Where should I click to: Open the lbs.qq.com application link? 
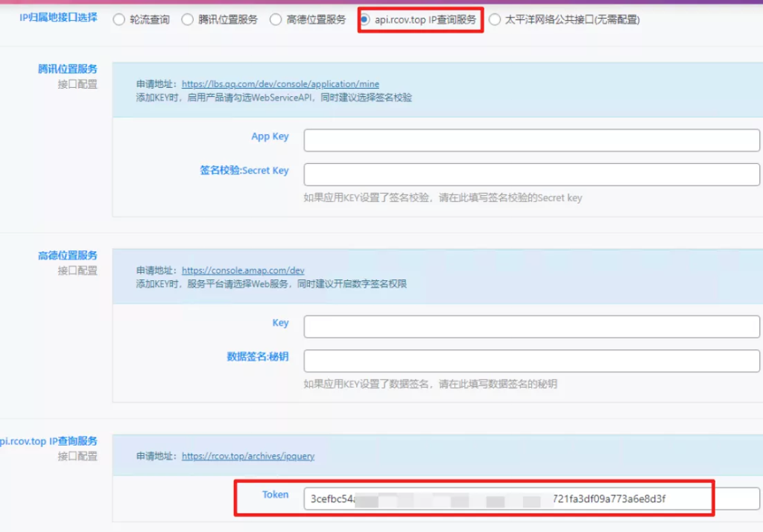(x=280, y=84)
